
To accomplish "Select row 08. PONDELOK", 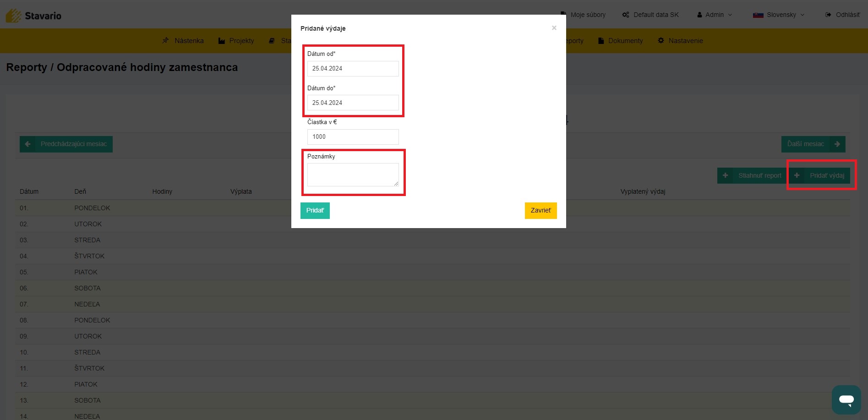I will coord(432,320).
